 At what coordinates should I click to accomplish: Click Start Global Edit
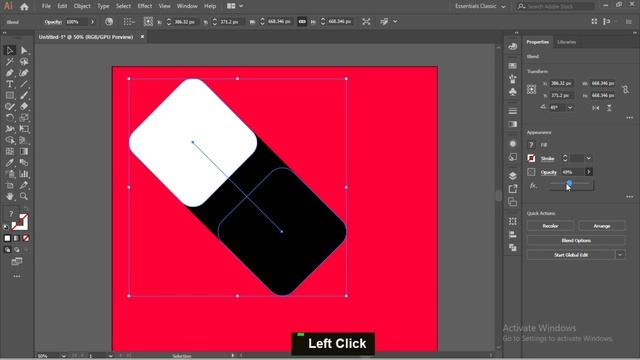coord(571,255)
